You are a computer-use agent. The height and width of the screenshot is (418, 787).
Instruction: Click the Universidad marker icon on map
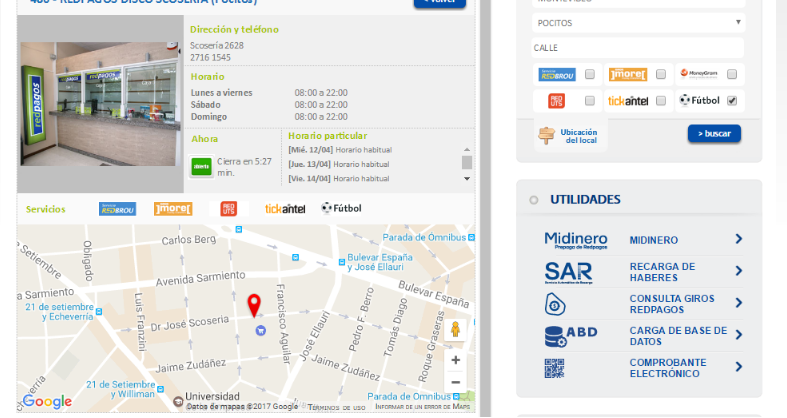pos(178,401)
